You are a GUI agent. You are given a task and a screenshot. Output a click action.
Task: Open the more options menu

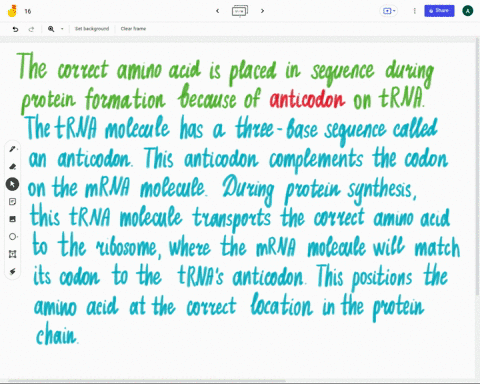click(415, 11)
